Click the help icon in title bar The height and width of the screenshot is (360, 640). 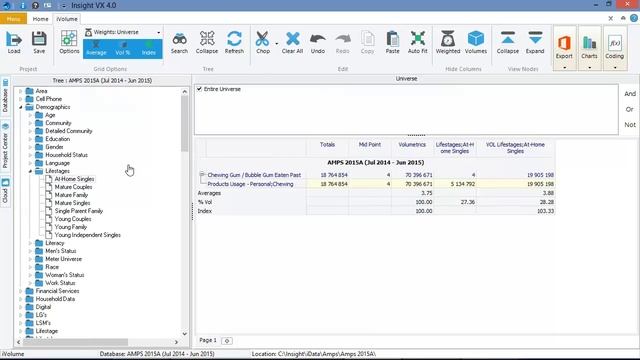[x=35, y=5]
